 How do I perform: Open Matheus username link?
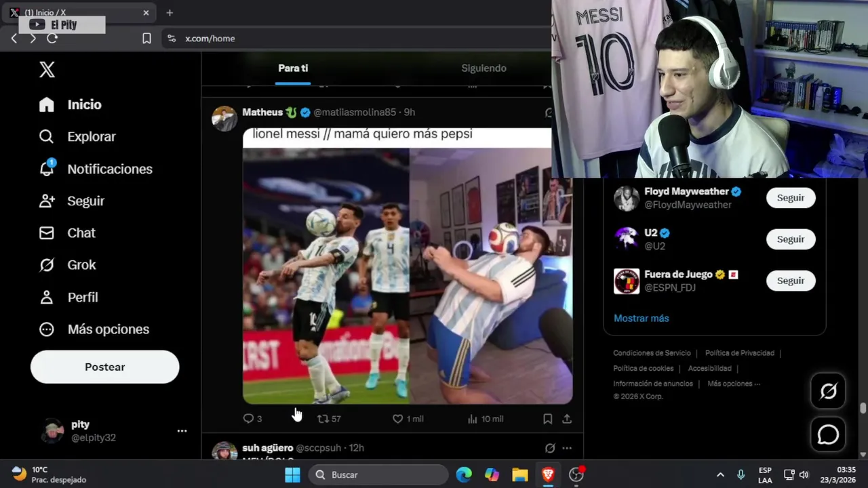pyautogui.click(x=263, y=112)
